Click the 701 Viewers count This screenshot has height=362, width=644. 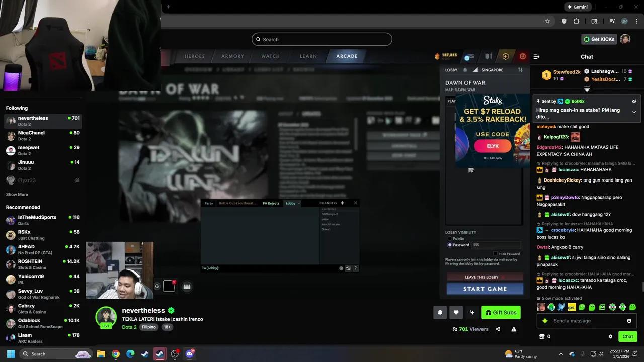point(470,329)
